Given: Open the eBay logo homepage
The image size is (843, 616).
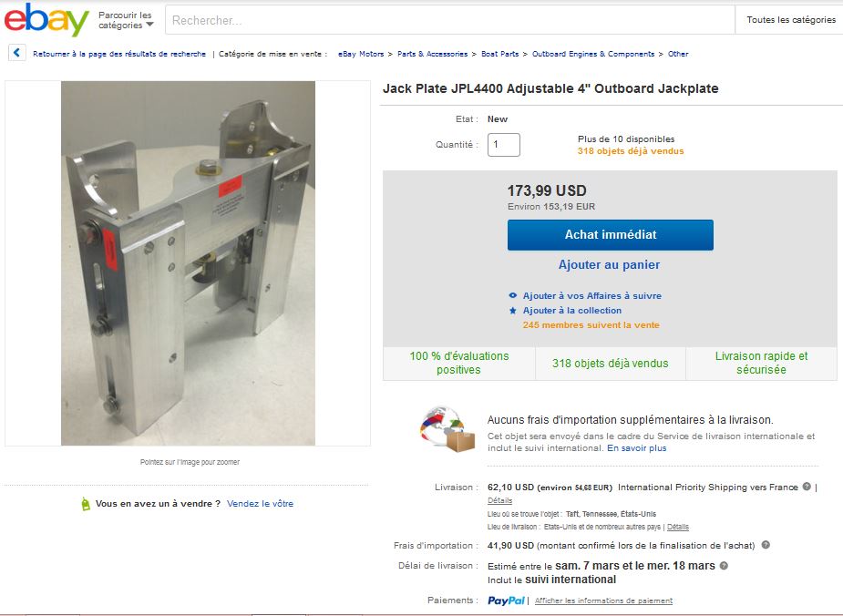Looking at the screenshot, I should (46, 19).
